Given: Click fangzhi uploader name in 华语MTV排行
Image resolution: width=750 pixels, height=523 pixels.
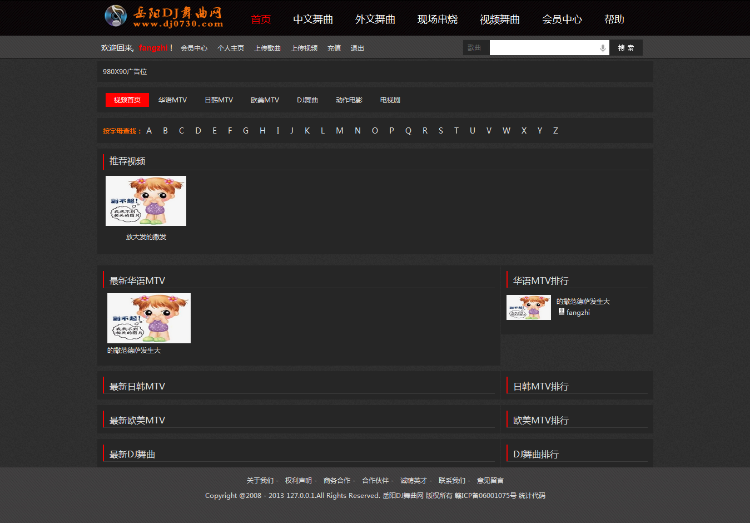Looking at the screenshot, I should coord(578,312).
